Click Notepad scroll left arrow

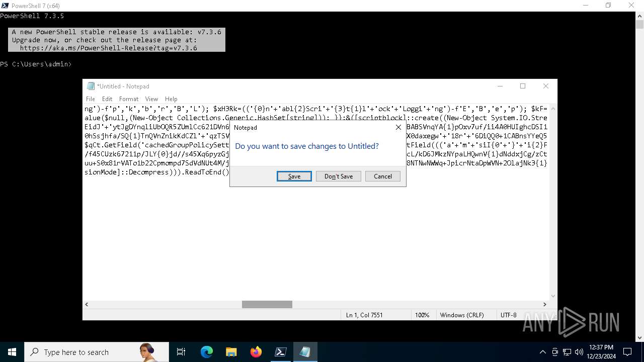[87, 304]
